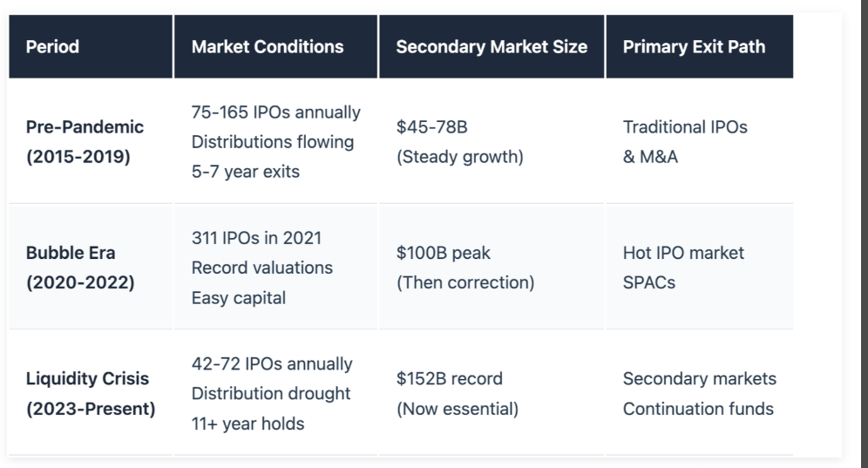Click the Market Conditions column header
This screenshot has width=868, height=468.
point(268,47)
